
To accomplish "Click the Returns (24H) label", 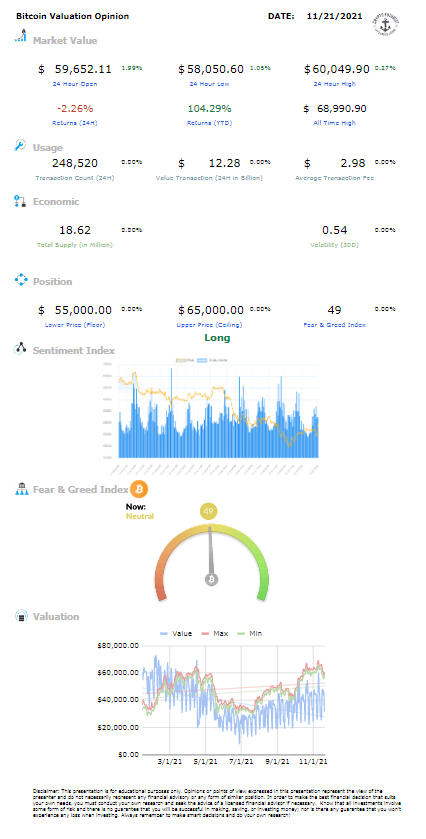I will tap(75, 123).
